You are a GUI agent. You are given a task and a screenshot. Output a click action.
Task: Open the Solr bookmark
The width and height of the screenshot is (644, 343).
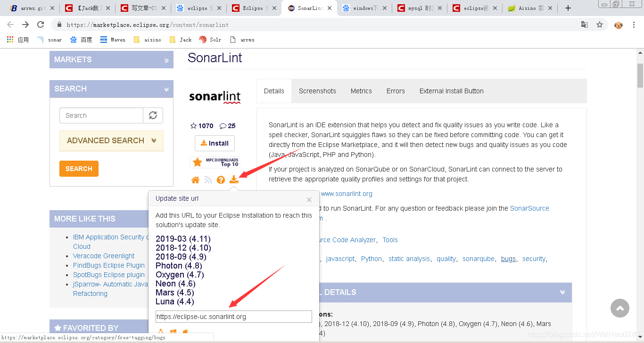pyautogui.click(x=210, y=40)
